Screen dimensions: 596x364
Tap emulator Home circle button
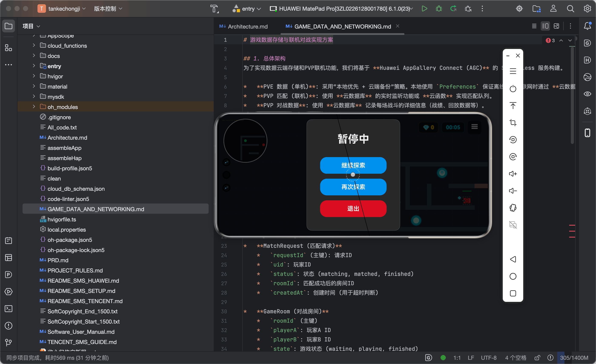point(513,276)
